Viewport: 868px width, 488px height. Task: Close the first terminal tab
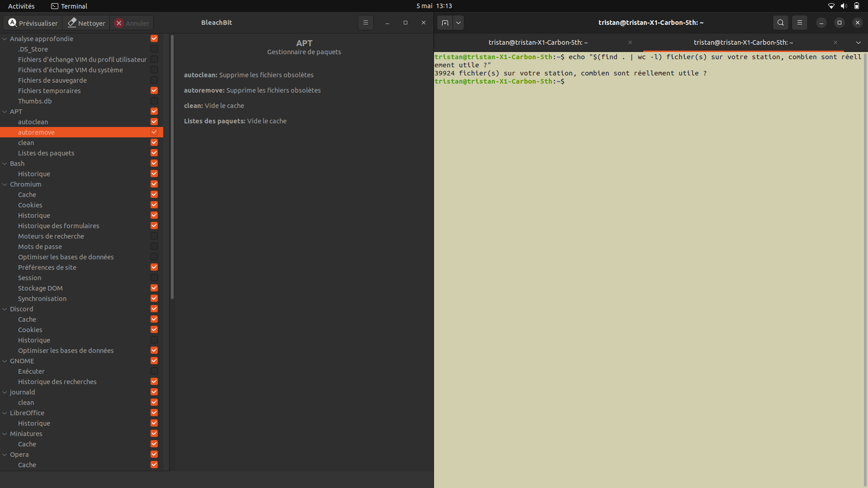click(630, 42)
